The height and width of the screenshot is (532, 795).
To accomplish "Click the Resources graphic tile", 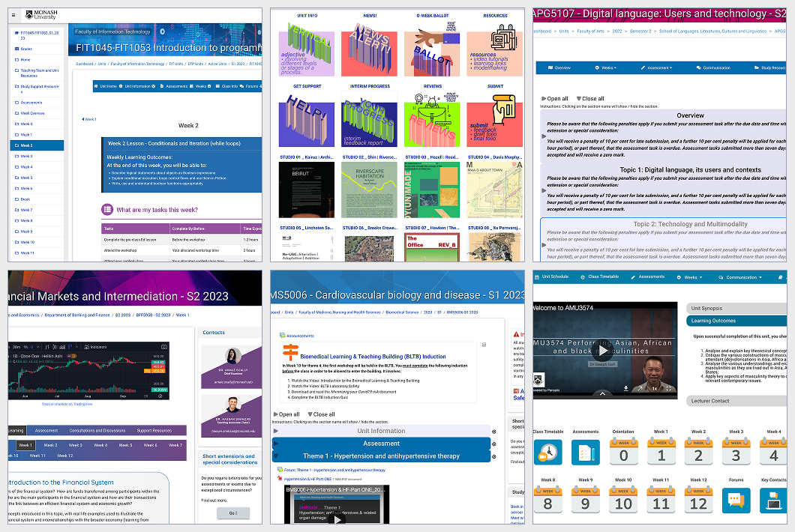I will (x=494, y=49).
